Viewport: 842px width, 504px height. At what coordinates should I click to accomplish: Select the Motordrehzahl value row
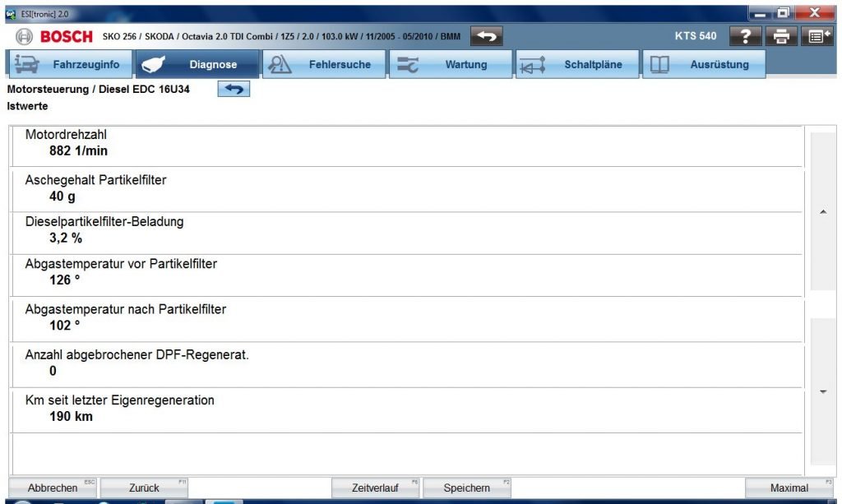click(x=406, y=144)
